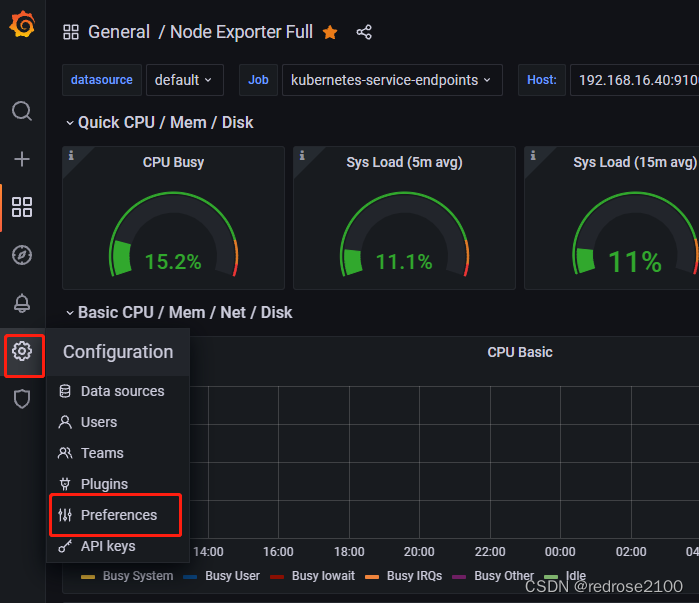Open the search magnifier in sidebar
The width and height of the screenshot is (699, 603).
point(22,110)
